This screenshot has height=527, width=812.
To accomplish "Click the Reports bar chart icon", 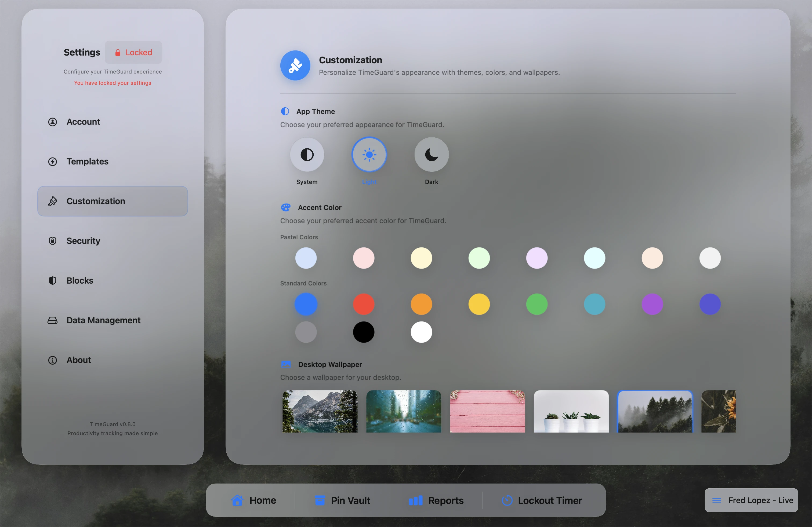I will [x=416, y=500].
